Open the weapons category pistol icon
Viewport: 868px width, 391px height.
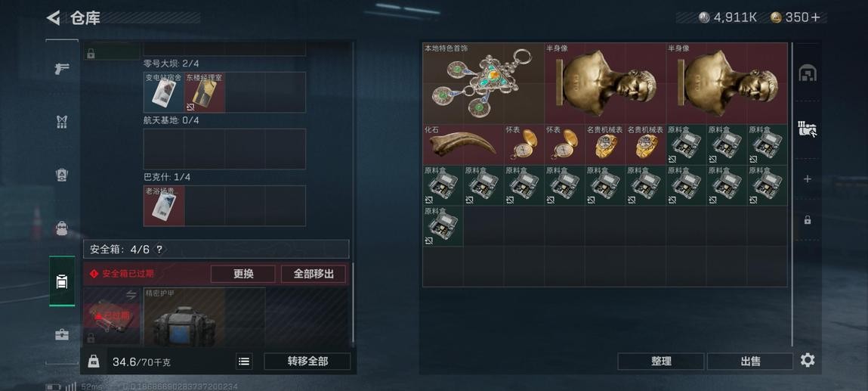pos(61,70)
